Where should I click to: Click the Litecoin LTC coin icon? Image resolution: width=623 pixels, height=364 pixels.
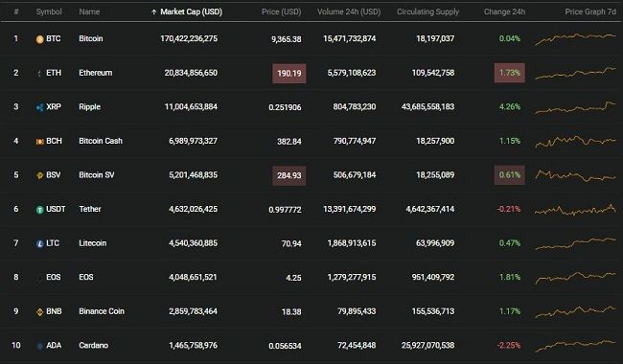(39, 243)
